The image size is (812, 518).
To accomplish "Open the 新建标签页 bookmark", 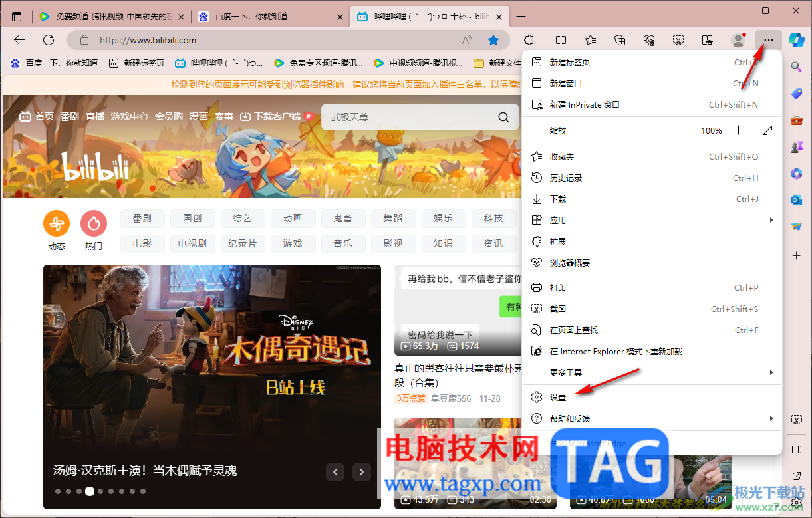I will click(x=137, y=63).
